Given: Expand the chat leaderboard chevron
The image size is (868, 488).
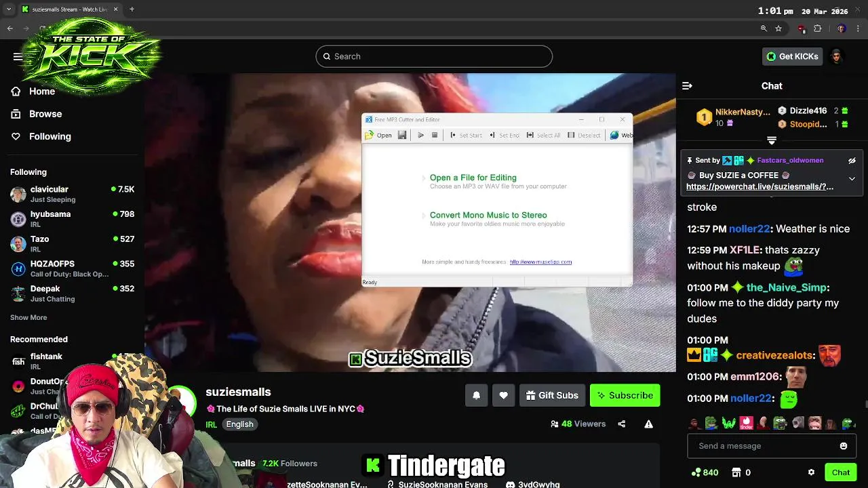Looking at the screenshot, I should coord(772,140).
